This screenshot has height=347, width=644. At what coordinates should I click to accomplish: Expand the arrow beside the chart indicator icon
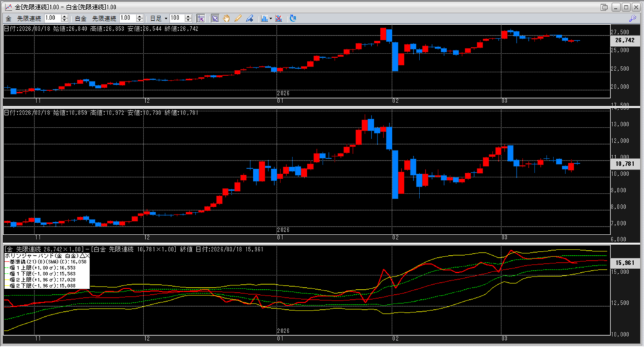point(270,18)
